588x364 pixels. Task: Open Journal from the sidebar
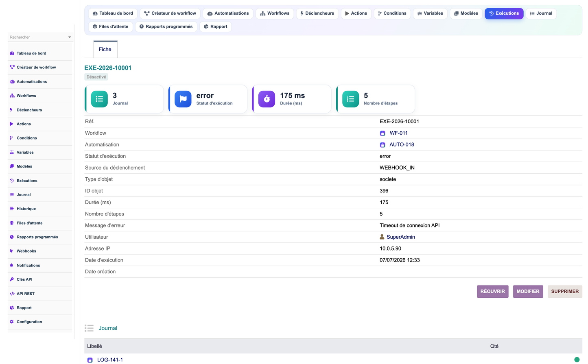24,194
